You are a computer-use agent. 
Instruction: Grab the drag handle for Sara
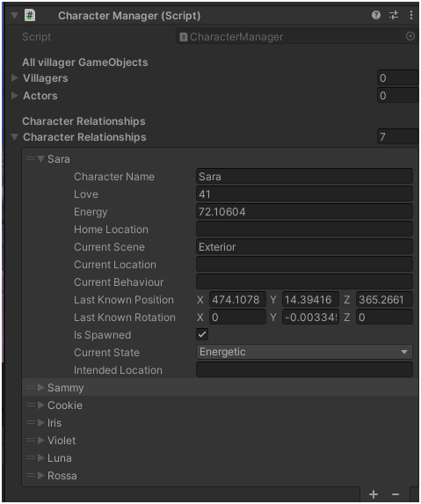[x=31, y=158]
